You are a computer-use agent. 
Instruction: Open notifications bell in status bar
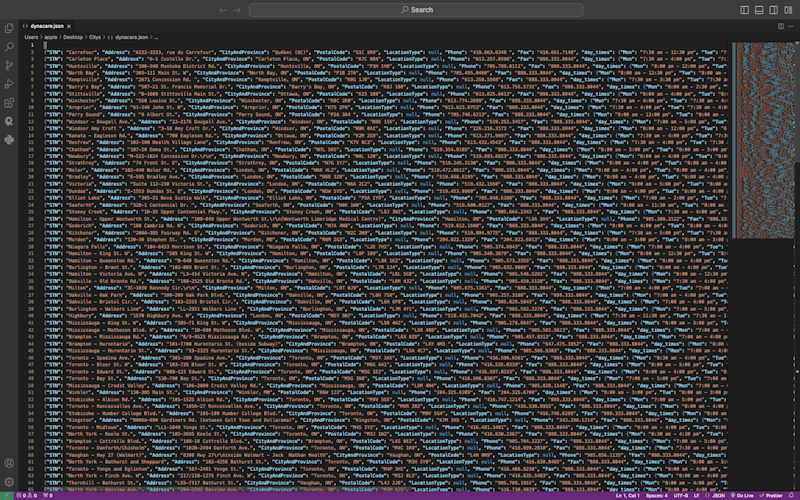point(792,495)
